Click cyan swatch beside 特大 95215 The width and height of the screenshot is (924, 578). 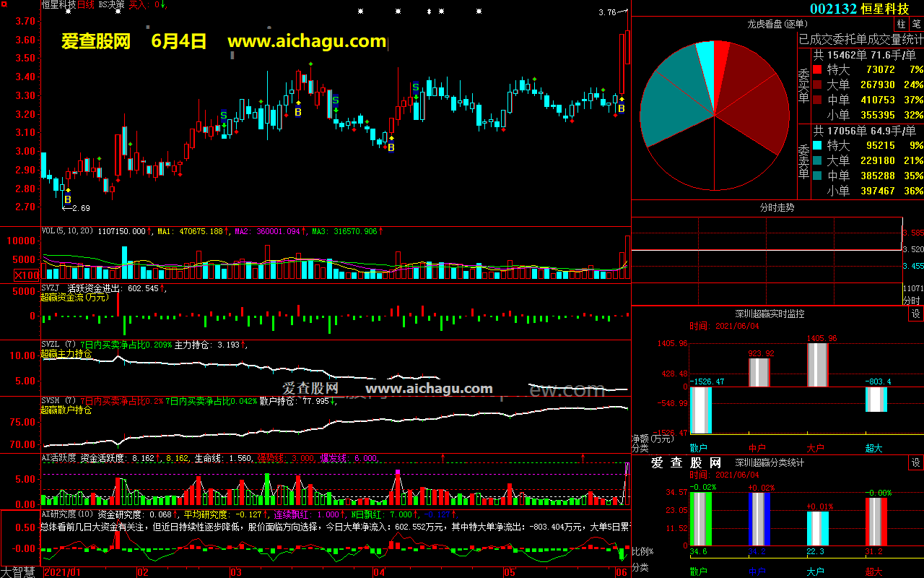tap(816, 146)
